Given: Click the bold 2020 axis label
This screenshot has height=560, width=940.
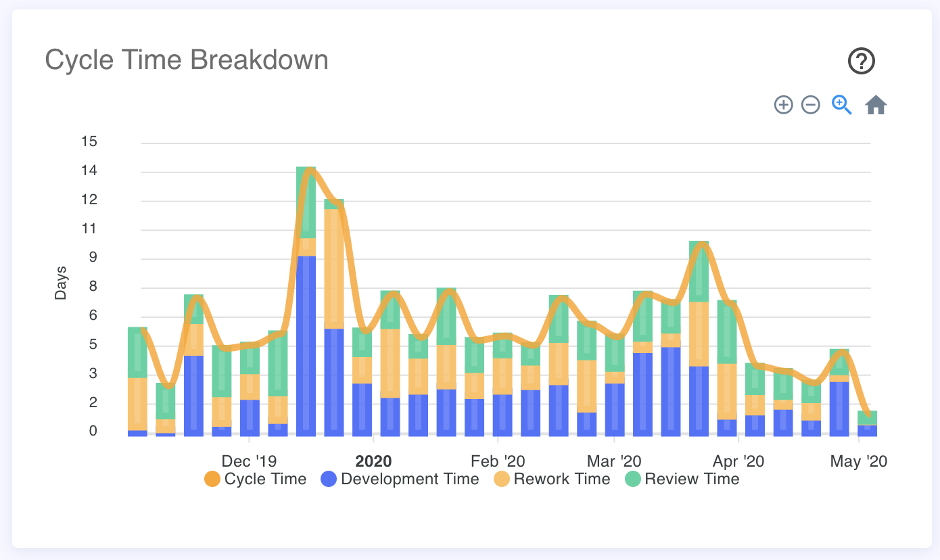Looking at the screenshot, I should (373, 462).
